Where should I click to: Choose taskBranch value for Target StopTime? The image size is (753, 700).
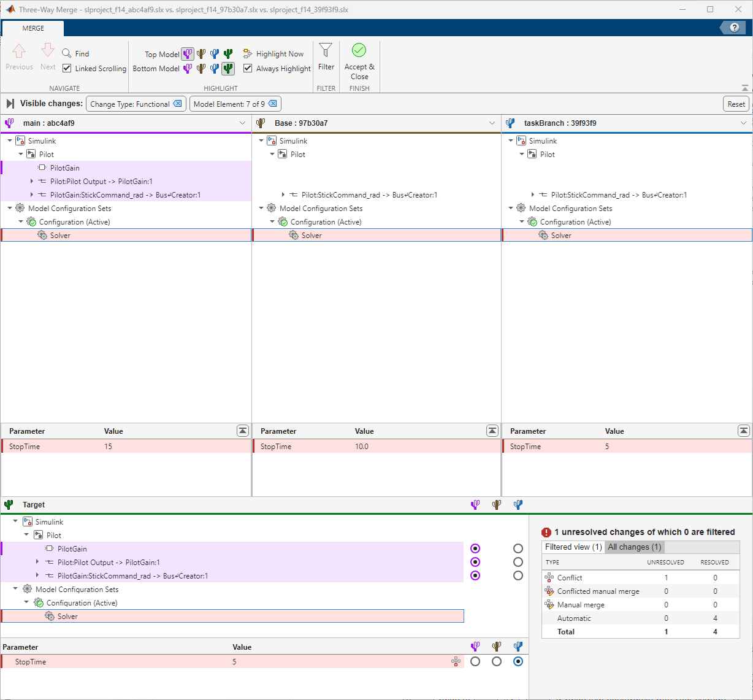(518, 661)
